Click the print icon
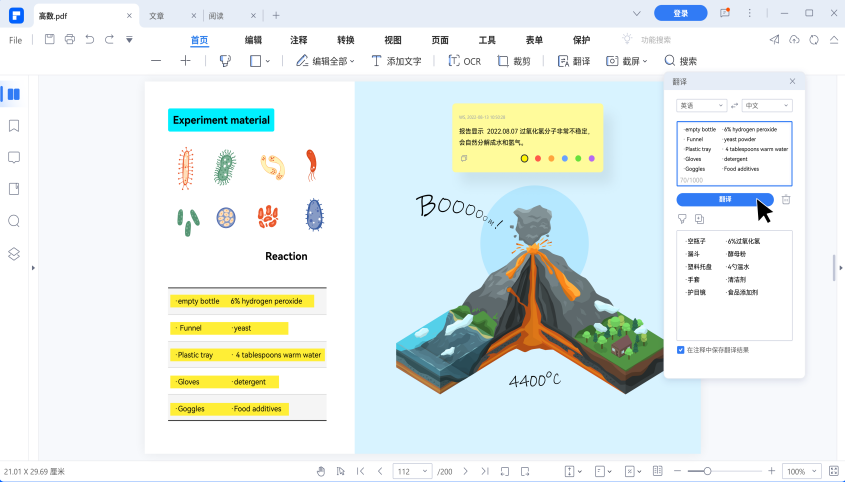 click(x=70, y=39)
